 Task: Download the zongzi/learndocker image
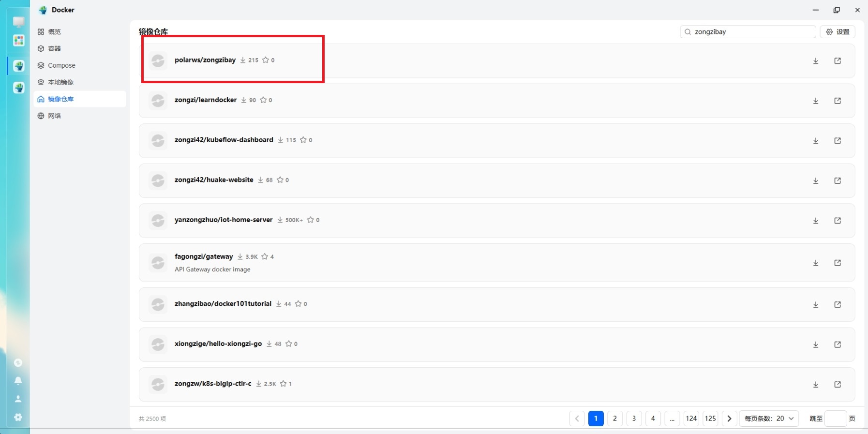816,101
